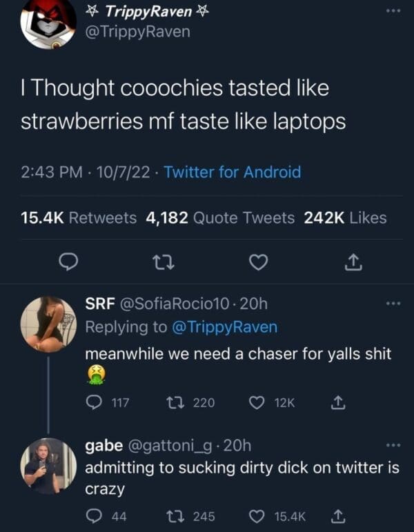Open more options on gabe's comment

click(393, 445)
